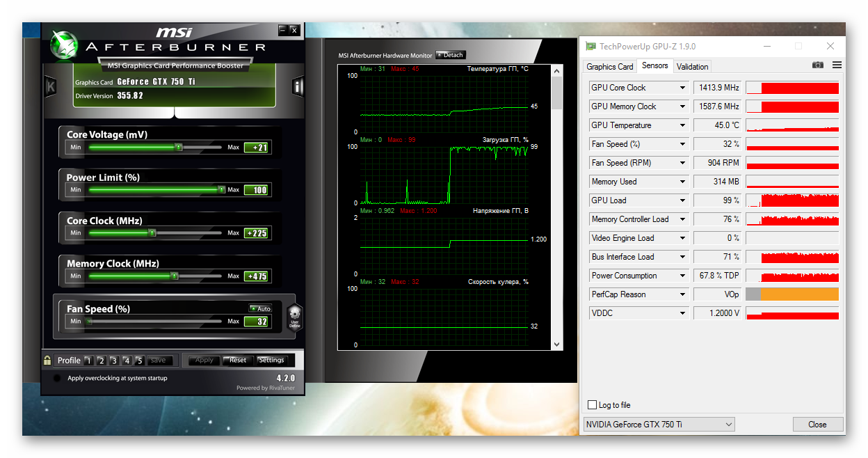Select profile slot 4

127,361
